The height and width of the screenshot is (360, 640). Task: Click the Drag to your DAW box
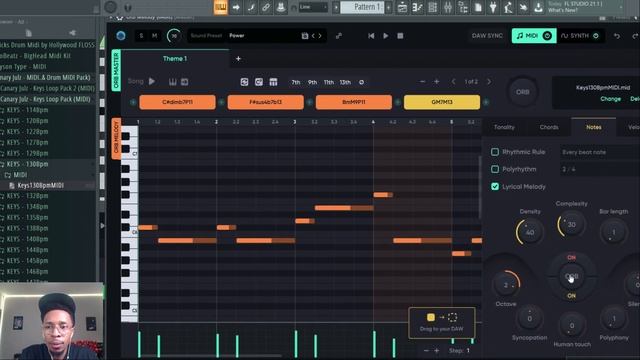coord(442,322)
